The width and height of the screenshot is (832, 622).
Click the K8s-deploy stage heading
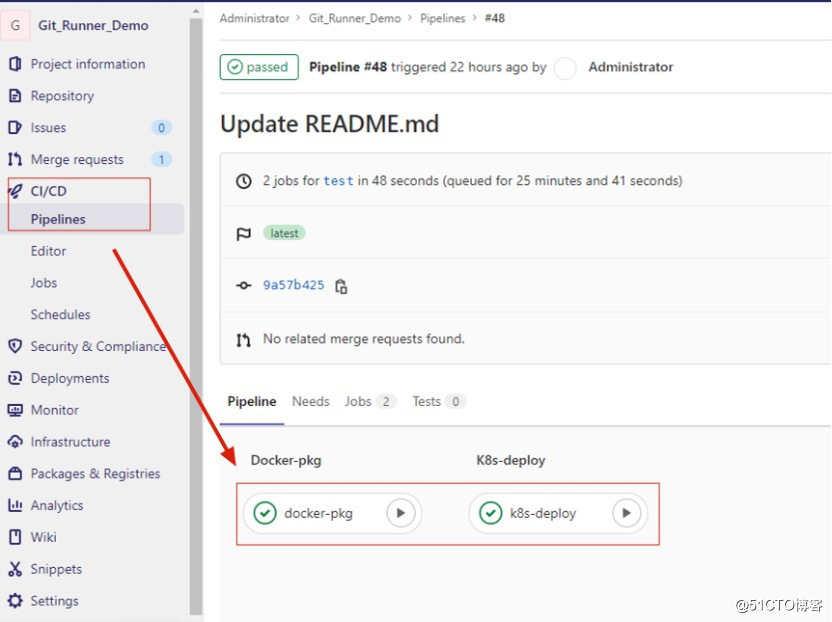click(511, 460)
